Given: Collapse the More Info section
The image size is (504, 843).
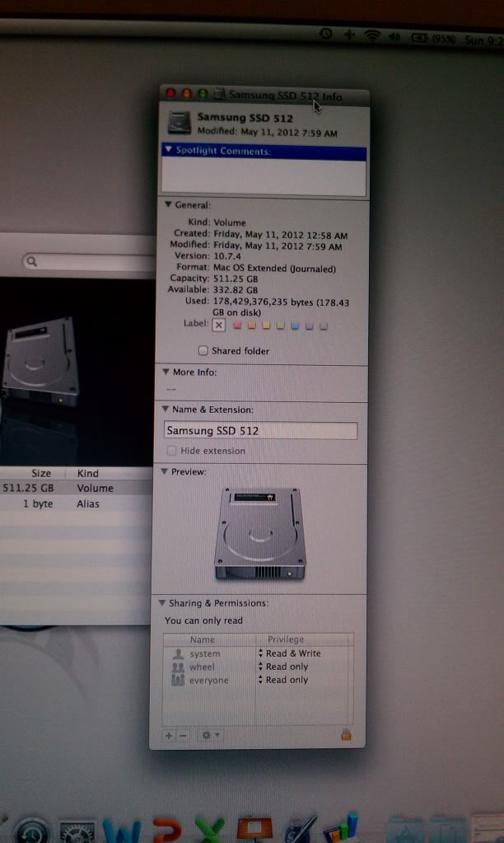Looking at the screenshot, I should (166, 372).
